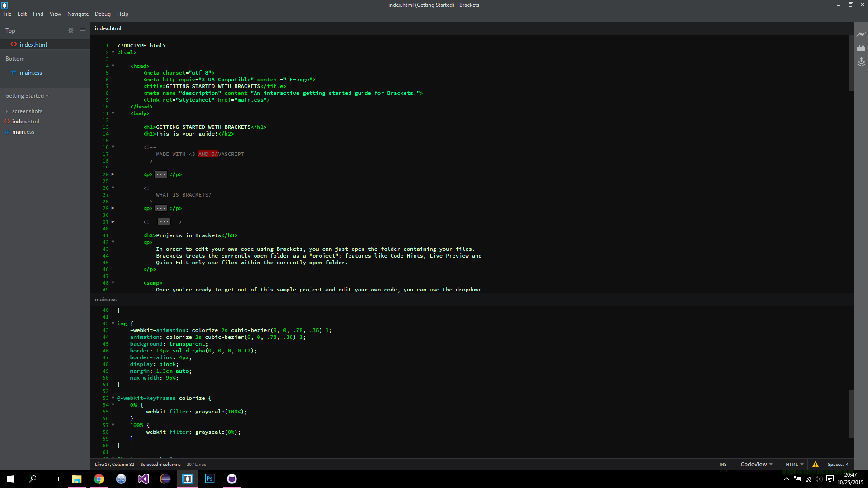Open the blue globe app on taskbar
The image size is (868, 488).
[121, 479]
